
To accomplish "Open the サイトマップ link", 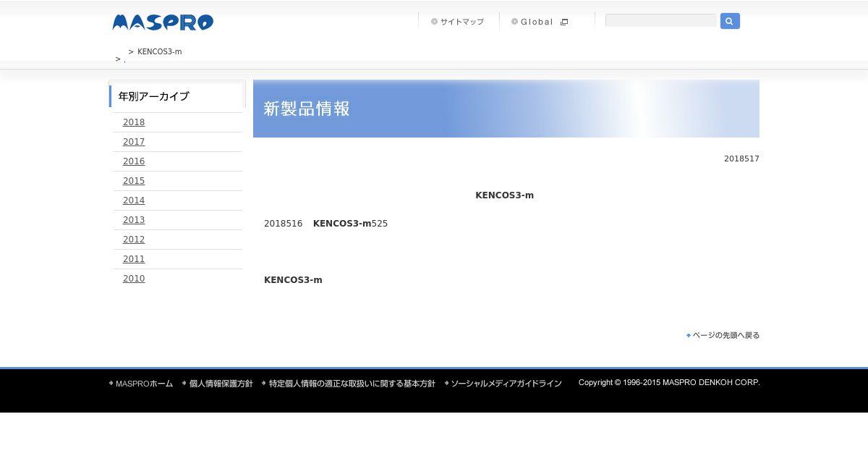I will (x=457, y=22).
